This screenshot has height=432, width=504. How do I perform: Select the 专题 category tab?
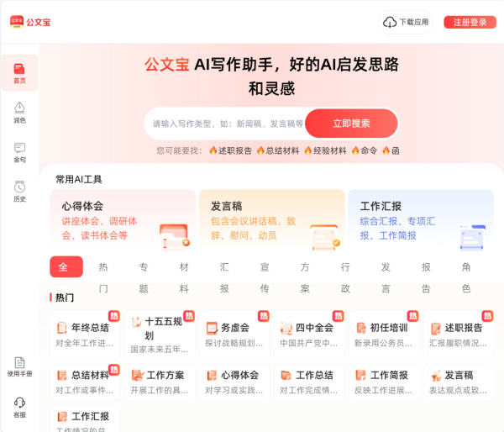point(144,278)
